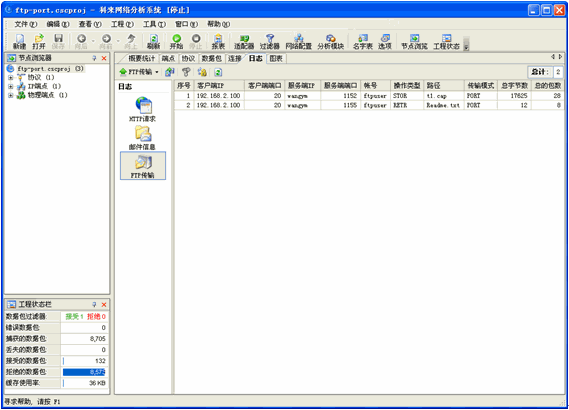Screen dimensions: 569x410
Task: Open the 帮助 menu
Action: point(218,24)
